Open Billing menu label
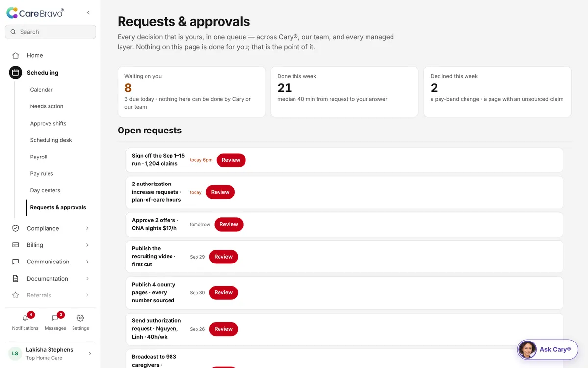 [x=35, y=245]
